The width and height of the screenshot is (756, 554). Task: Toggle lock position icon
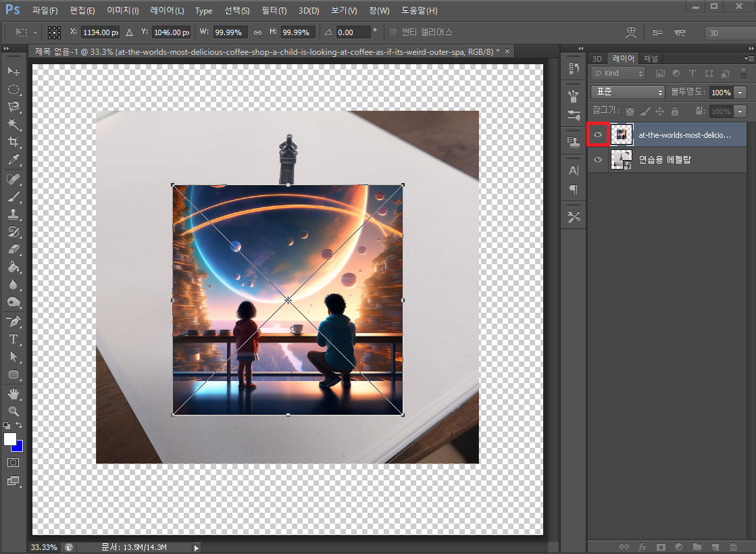click(659, 111)
